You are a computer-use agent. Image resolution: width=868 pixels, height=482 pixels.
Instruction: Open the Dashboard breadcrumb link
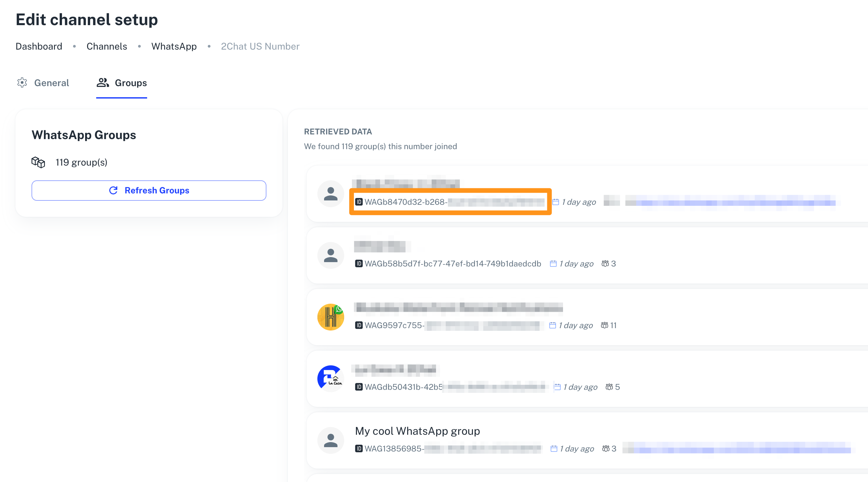pyautogui.click(x=39, y=47)
